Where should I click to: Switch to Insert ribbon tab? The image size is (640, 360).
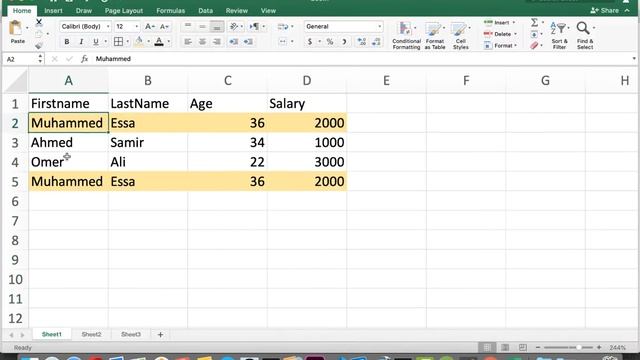tap(53, 11)
